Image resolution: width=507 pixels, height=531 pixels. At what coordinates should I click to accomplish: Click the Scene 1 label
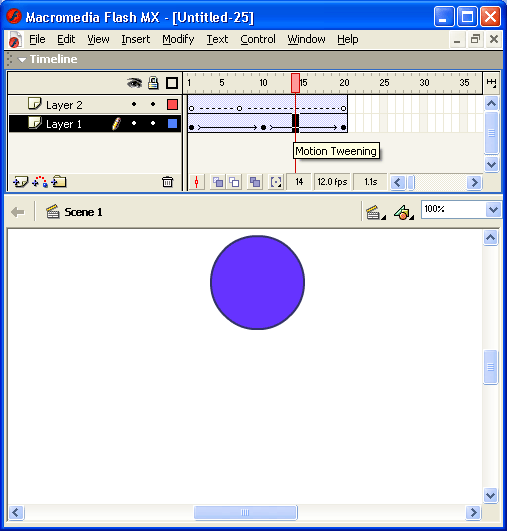(83, 212)
